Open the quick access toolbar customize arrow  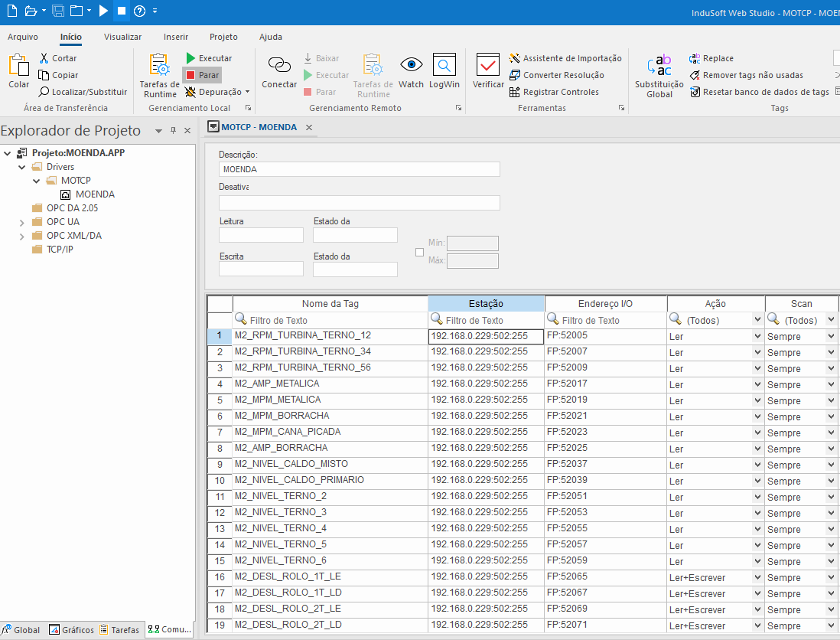[155, 11]
